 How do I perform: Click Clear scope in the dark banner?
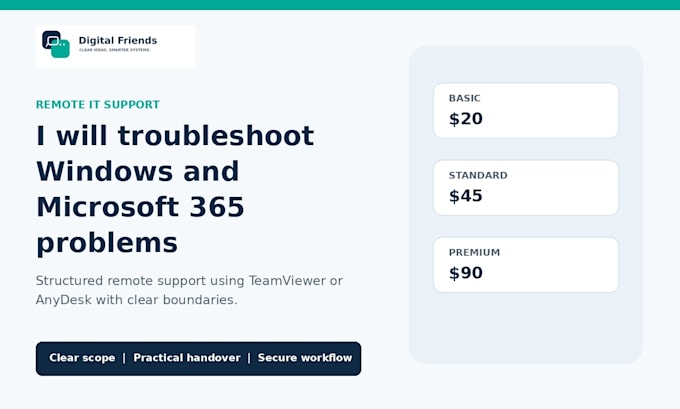tap(82, 358)
